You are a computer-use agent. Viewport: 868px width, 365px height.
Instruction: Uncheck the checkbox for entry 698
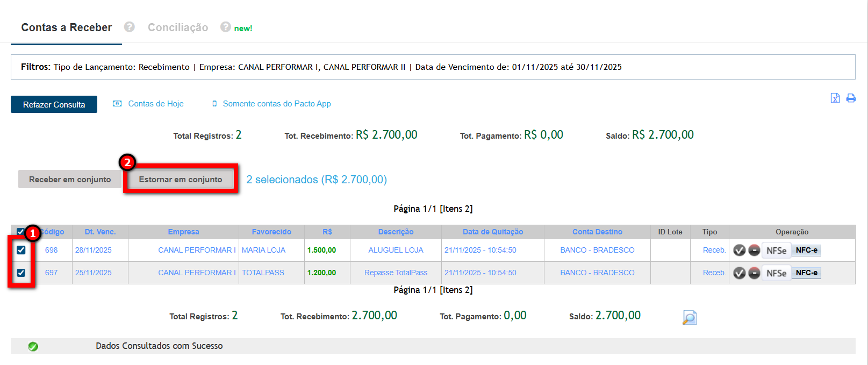(21, 250)
